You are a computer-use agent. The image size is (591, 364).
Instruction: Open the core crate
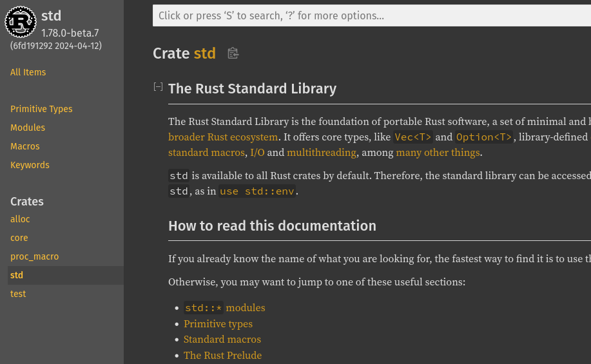[x=19, y=238]
